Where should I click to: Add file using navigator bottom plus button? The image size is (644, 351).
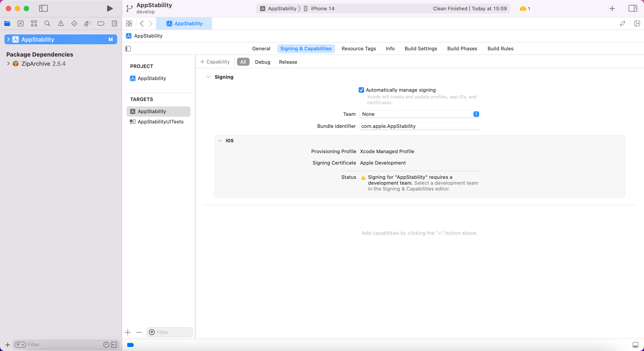(x=8, y=345)
